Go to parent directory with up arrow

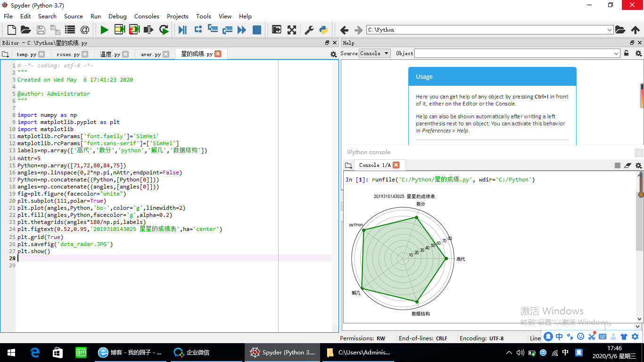pyautogui.click(x=635, y=30)
